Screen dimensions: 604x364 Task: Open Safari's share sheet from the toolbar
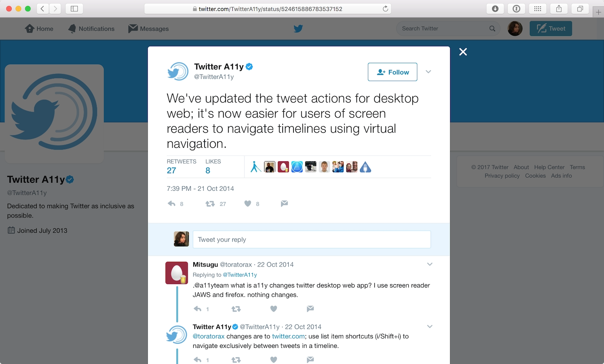tap(559, 8)
